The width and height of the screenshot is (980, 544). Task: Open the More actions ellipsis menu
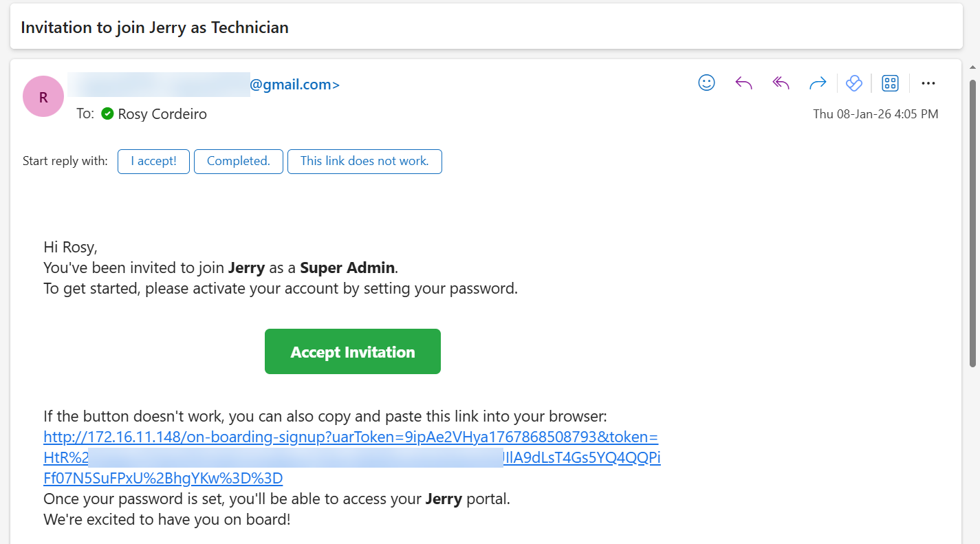point(928,83)
